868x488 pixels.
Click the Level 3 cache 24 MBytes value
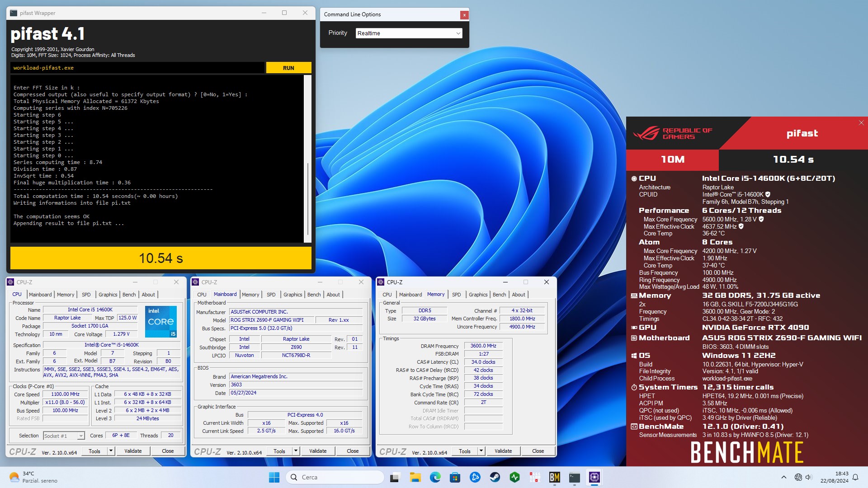coord(147,419)
